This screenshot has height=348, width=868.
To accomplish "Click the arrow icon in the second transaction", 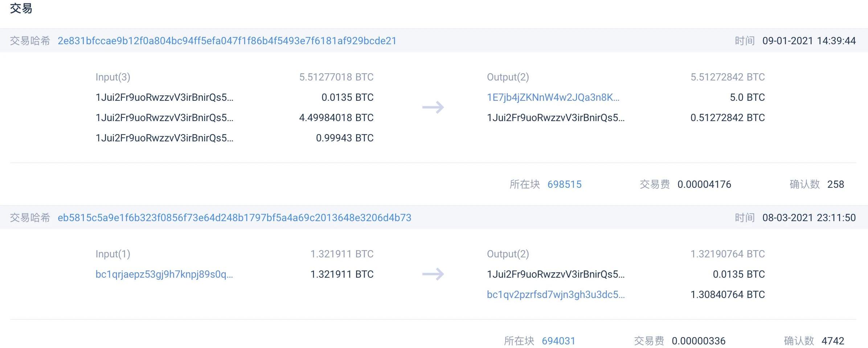I will tap(433, 274).
